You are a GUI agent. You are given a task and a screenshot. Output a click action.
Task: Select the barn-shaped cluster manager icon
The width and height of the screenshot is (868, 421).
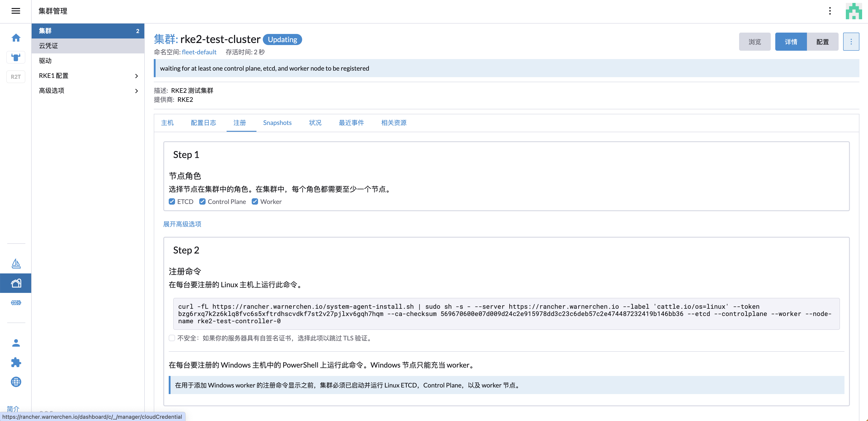(16, 283)
